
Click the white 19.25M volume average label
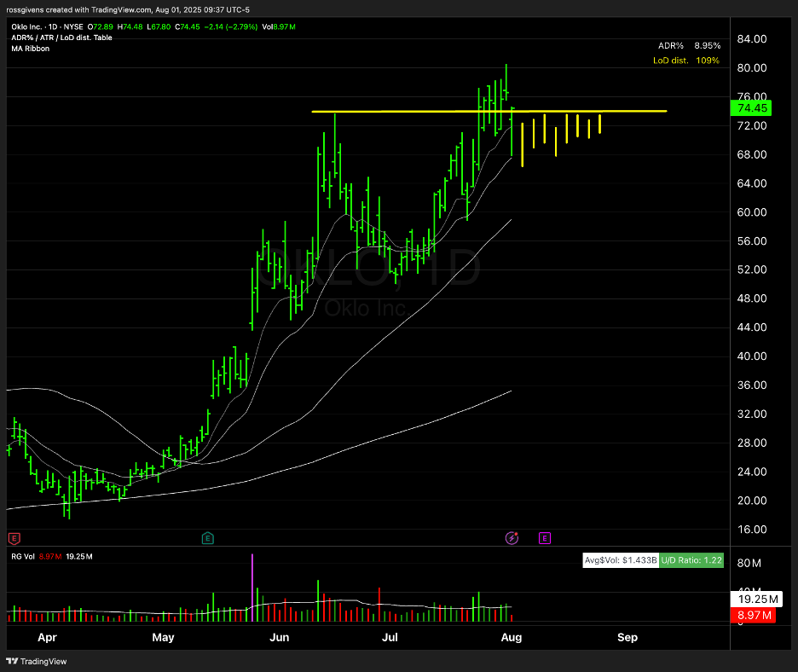click(x=753, y=600)
